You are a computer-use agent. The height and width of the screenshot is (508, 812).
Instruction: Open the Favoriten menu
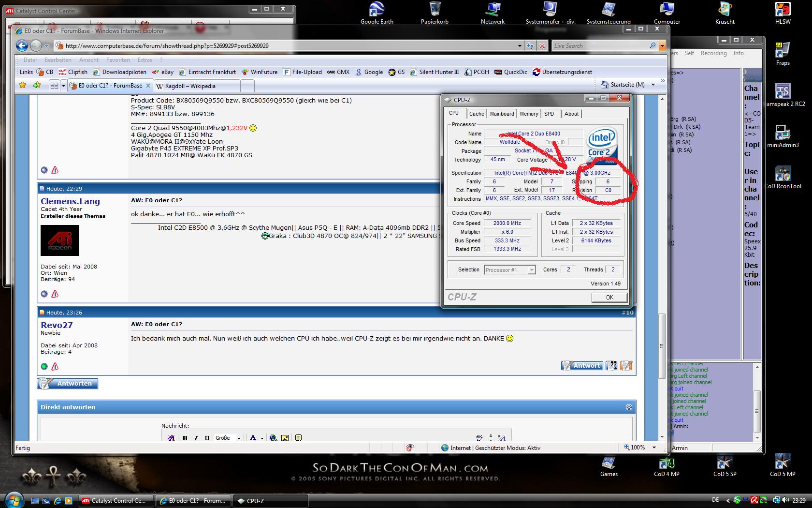pos(118,60)
